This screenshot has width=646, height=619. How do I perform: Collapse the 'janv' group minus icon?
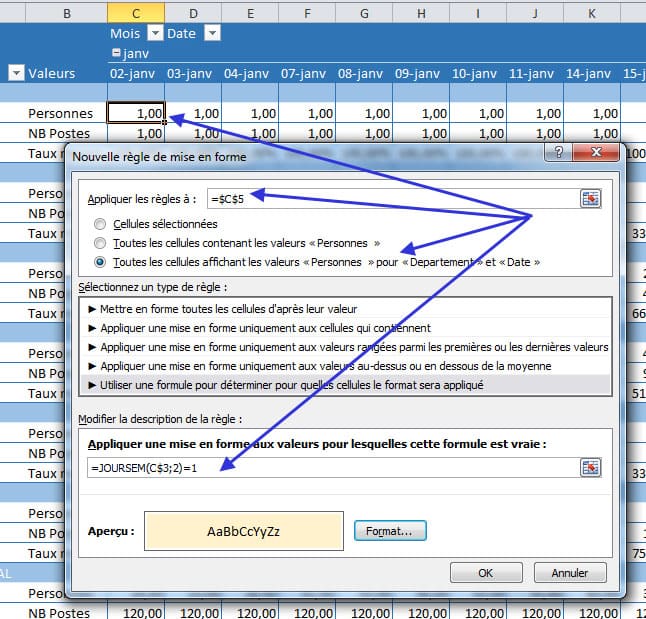[117, 53]
